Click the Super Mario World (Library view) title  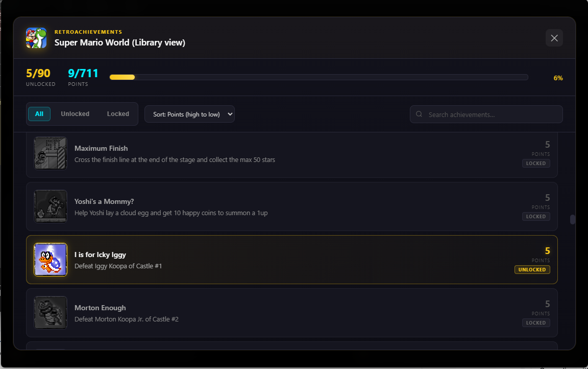(x=119, y=42)
